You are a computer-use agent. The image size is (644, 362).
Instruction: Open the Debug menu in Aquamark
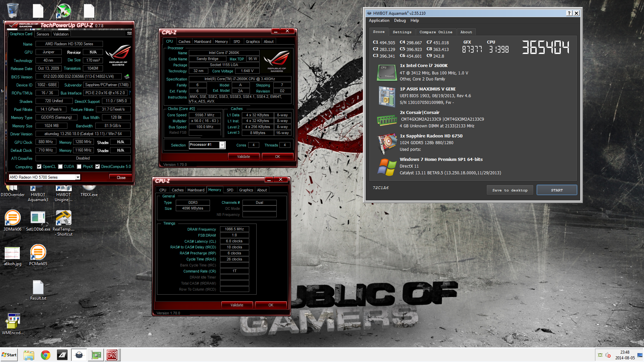400,20
